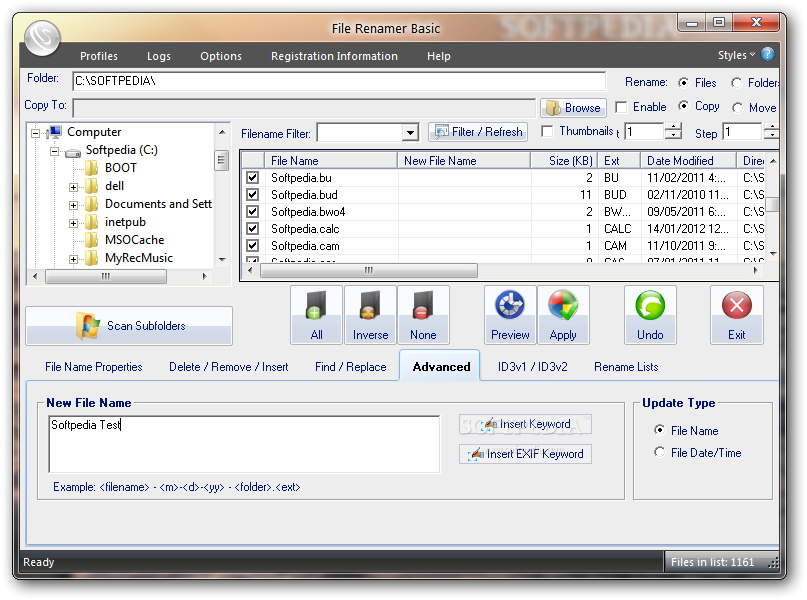Collapse the Softpedia (C:) node

(x=54, y=151)
